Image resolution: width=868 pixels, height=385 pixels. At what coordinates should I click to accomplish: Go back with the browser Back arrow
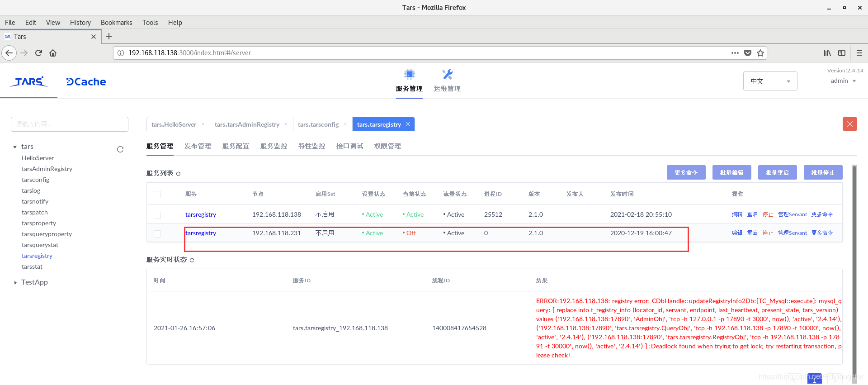pos(9,53)
